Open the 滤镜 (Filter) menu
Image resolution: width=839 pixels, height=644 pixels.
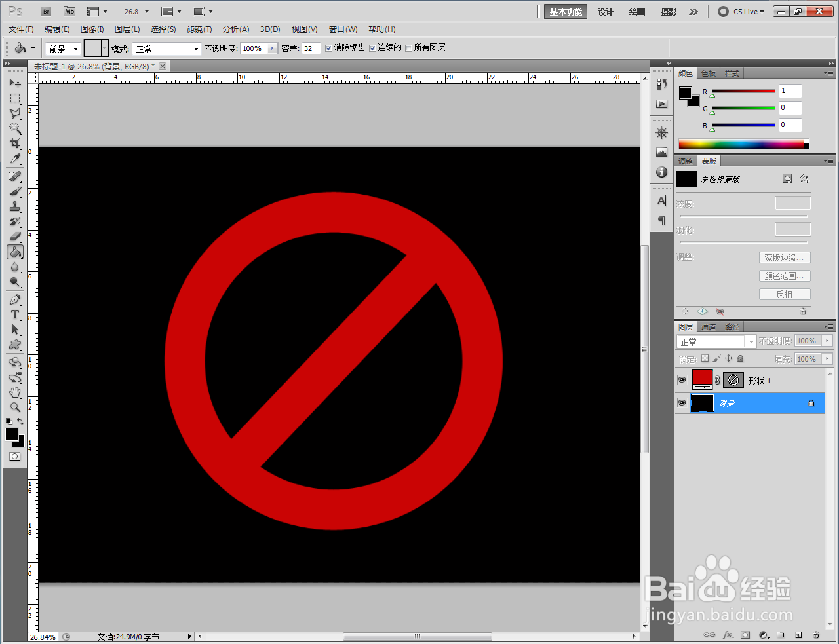199,29
